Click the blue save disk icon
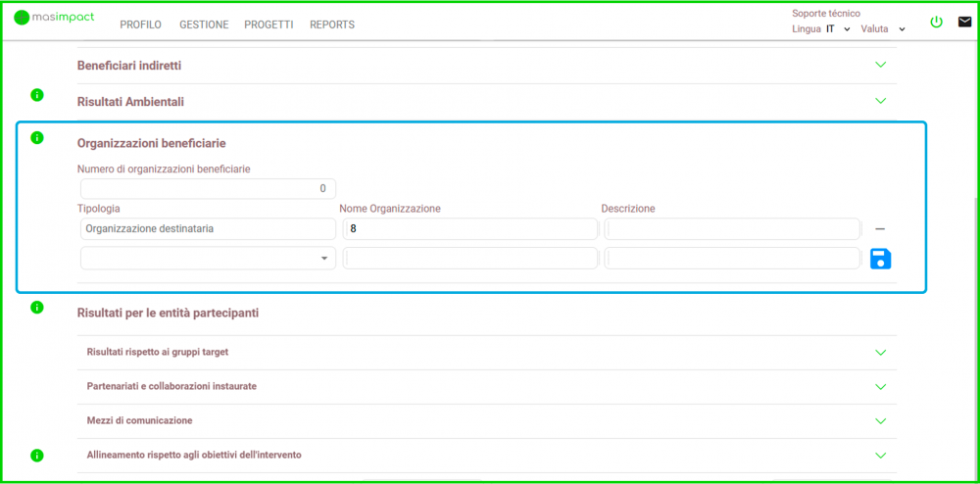Viewport: 980px width, 484px height. [x=880, y=259]
